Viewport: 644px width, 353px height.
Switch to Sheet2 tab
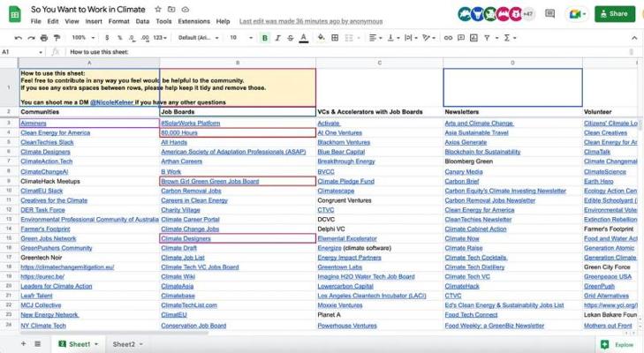pyautogui.click(x=127, y=344)
